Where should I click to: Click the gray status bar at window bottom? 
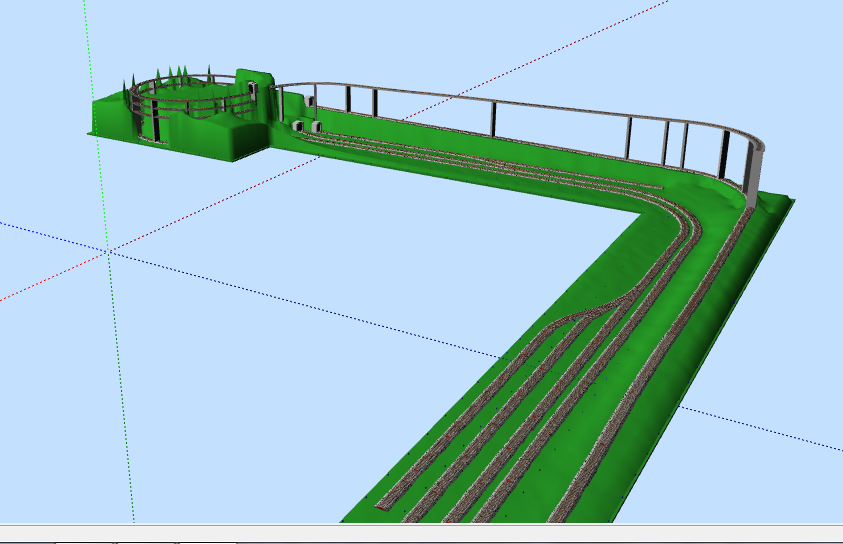click(421, 535)
